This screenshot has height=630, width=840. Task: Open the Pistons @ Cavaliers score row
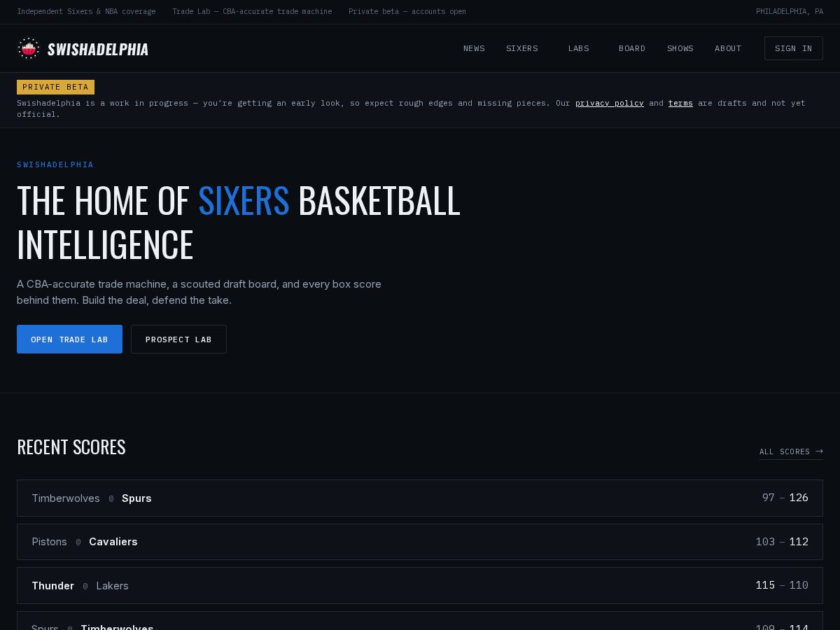click(x=420, y=542)
